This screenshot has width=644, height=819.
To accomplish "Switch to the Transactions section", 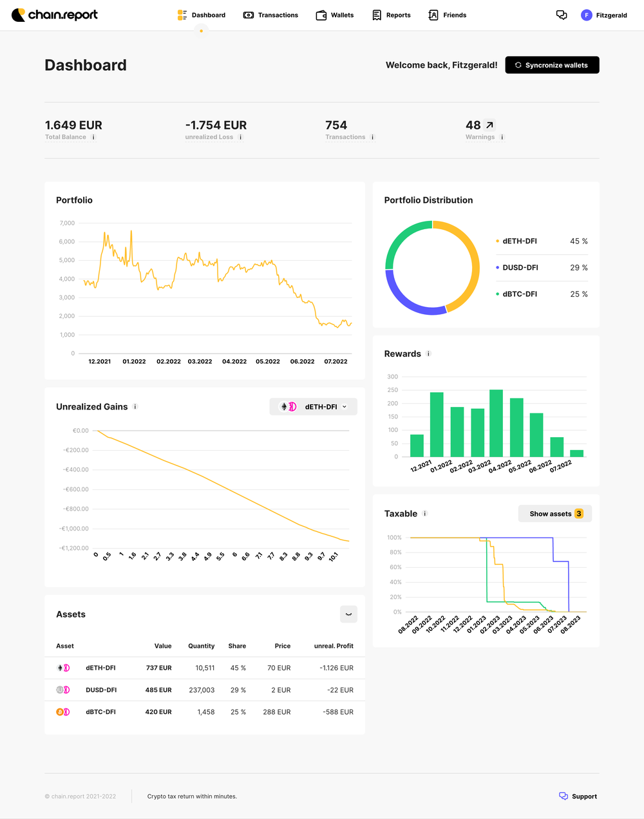I will coord(270,15).
